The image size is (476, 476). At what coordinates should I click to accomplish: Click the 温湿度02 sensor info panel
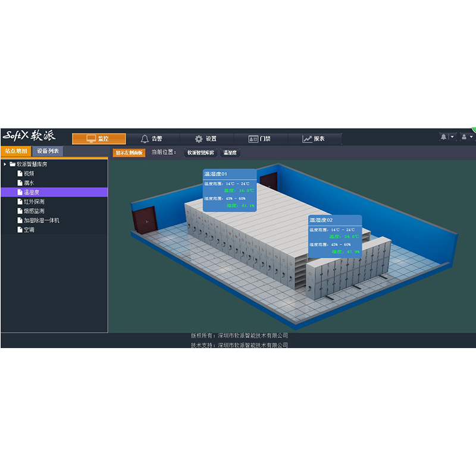[x=334, y=236]
